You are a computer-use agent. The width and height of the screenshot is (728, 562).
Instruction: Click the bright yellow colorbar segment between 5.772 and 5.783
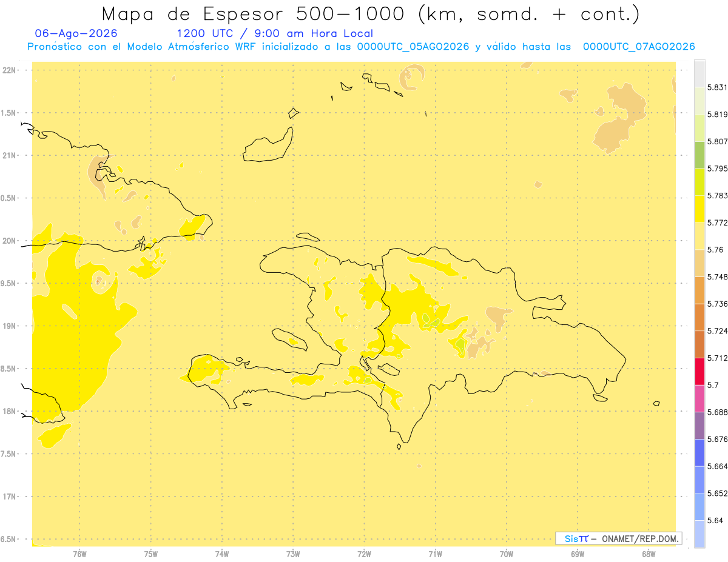(x=699, y=209)
